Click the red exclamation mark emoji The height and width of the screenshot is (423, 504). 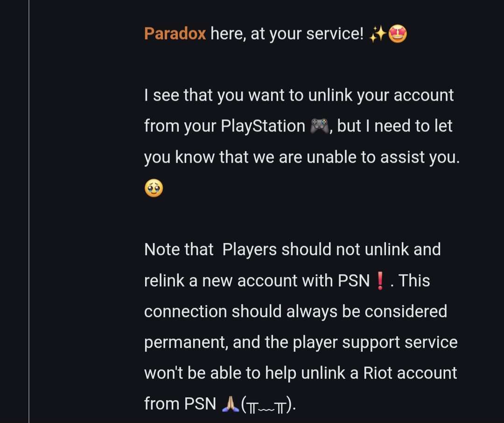(380, 281)
